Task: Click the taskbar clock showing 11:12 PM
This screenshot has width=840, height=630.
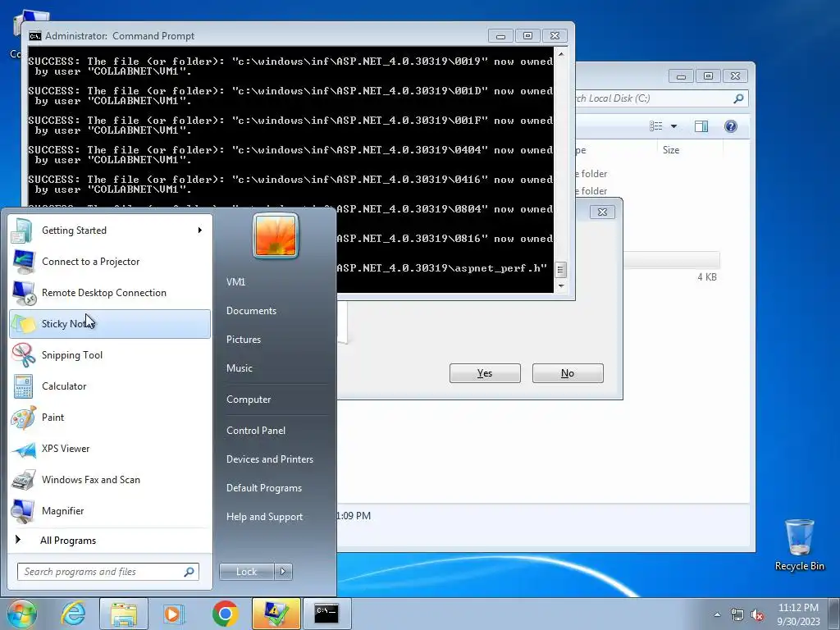Action: tap(798, 614)
